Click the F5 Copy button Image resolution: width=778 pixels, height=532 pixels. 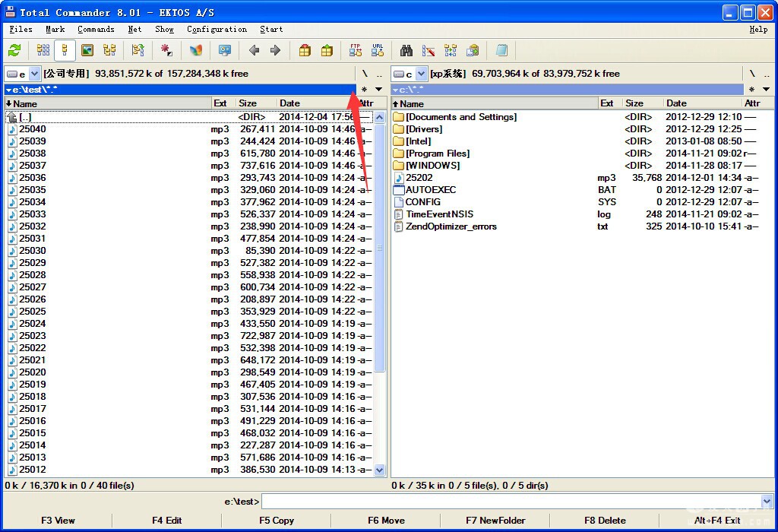[277, 521]
